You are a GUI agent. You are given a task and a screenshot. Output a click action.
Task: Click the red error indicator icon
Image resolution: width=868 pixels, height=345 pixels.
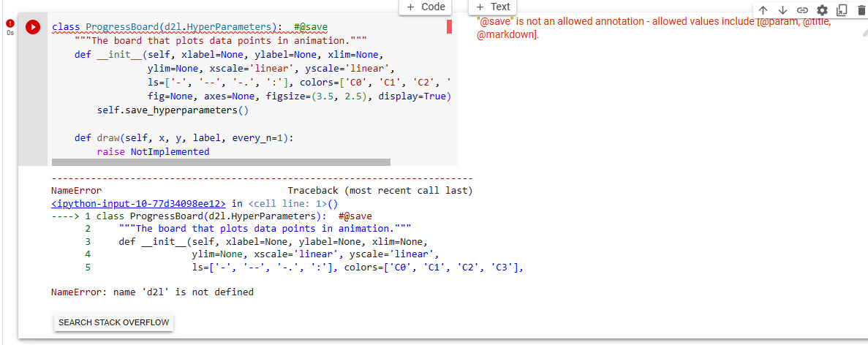click(x=10, y=23)
